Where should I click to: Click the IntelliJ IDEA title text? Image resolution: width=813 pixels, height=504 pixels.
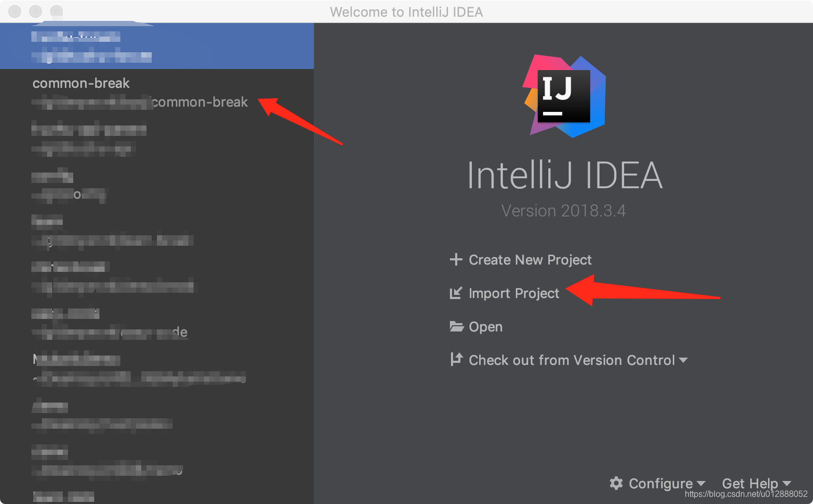tap(565, 175)
